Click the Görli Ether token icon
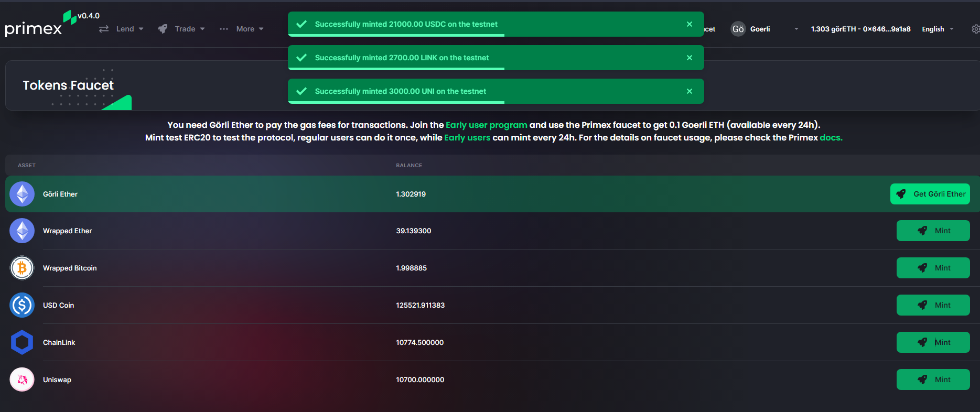 (x=22, y=194)
